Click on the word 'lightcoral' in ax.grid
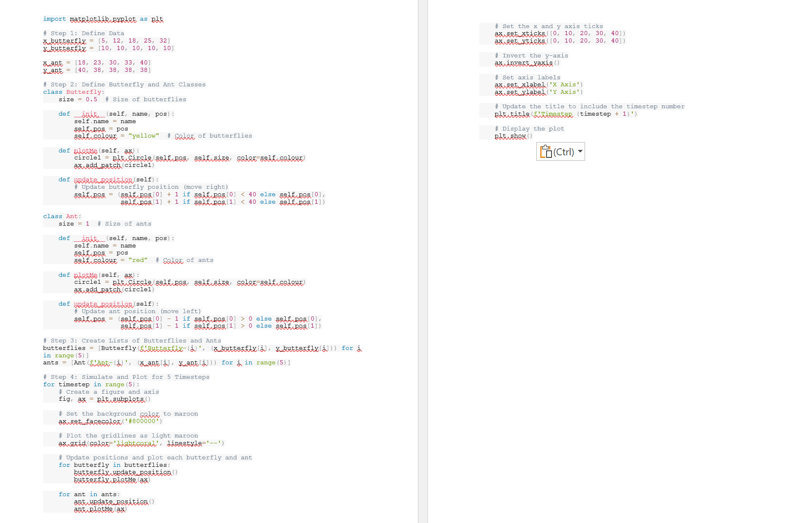Viewport: 812px width, 523px height. coord(136,443)
